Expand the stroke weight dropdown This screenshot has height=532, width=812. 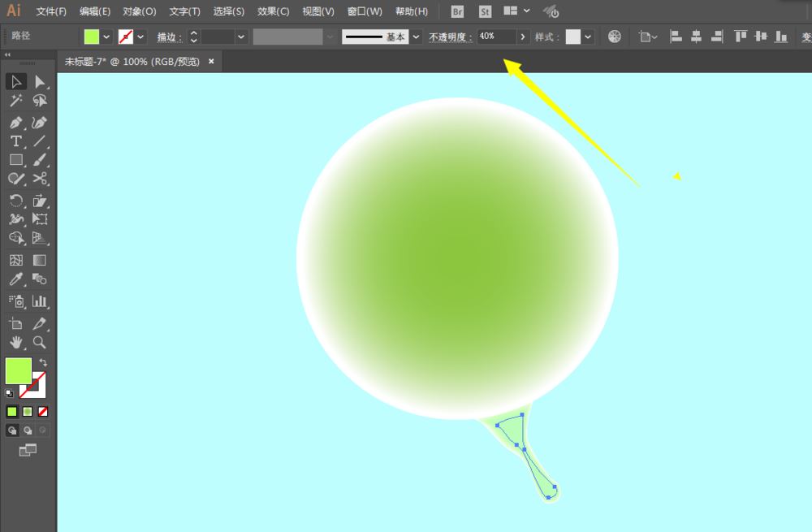pyautogui.click(x=241, y=36)
